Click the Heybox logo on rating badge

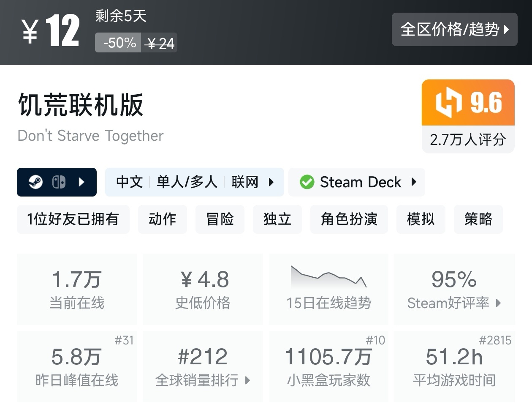click(x=448, y=103)
